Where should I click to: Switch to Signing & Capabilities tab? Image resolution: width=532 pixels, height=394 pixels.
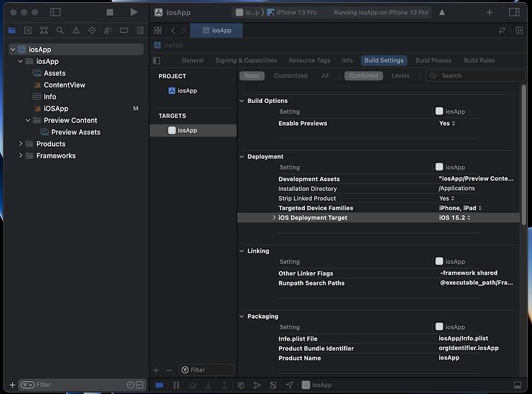[245, 60]
